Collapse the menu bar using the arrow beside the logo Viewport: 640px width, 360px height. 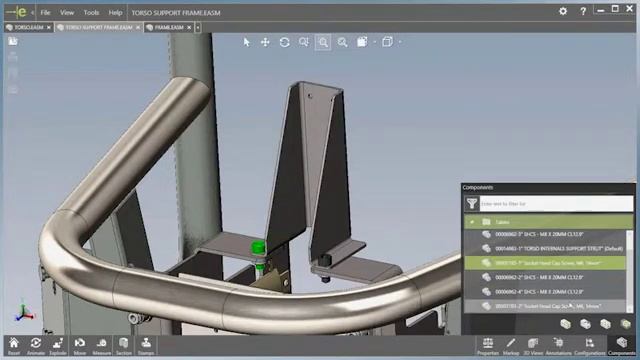[32, 13]
